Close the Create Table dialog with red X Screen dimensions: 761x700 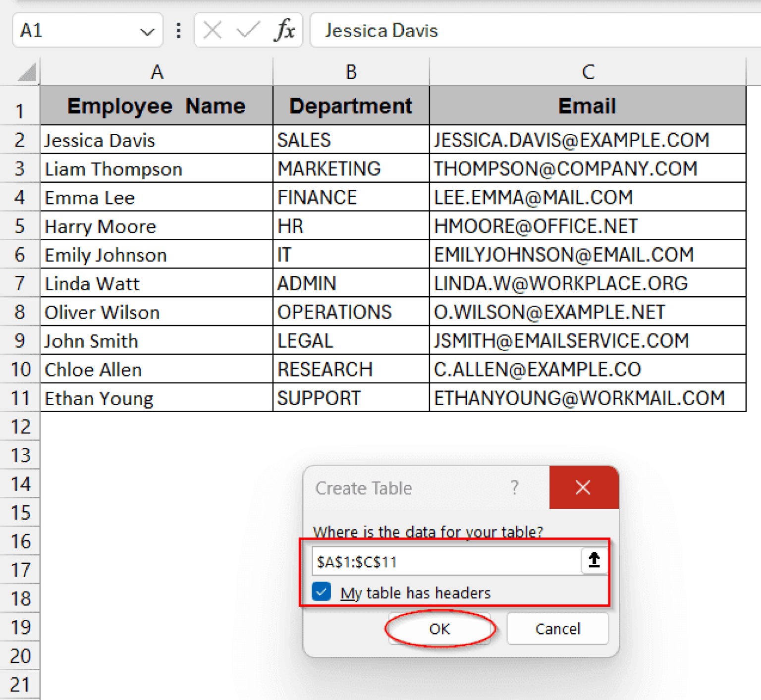[583, 487]
